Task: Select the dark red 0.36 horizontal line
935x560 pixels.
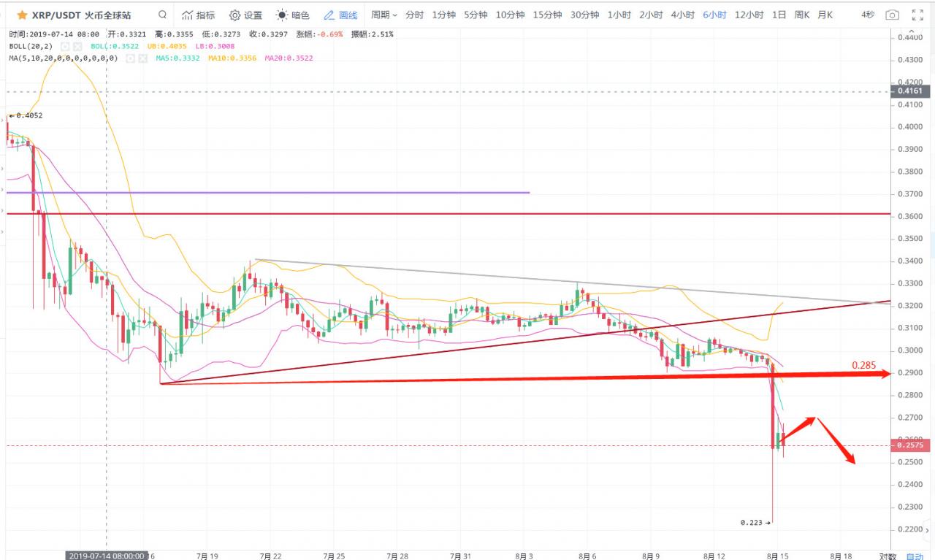Action: [449, 214]
